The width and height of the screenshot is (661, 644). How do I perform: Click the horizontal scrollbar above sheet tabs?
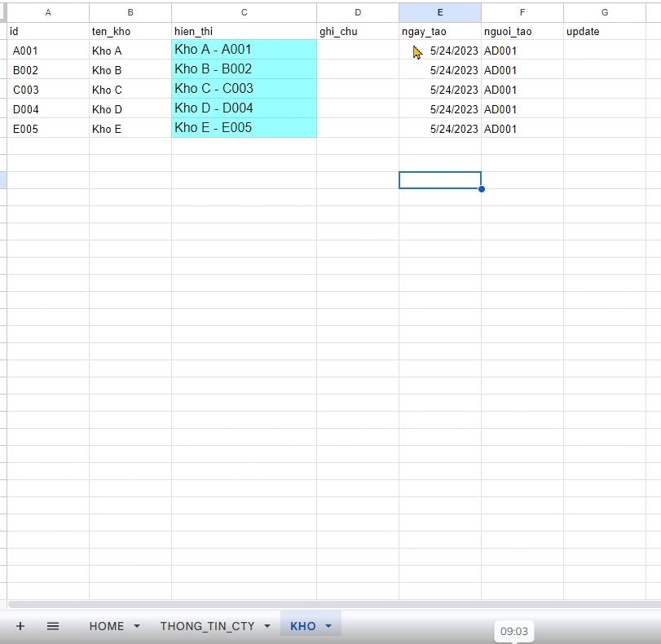point(334,604)
